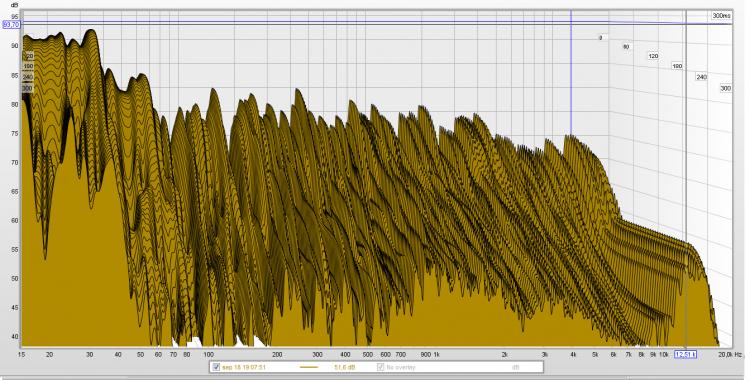The width and height of the screenshot is (750, 380).
Task: Click the 93.70 cursor level label
Action: 11,24
